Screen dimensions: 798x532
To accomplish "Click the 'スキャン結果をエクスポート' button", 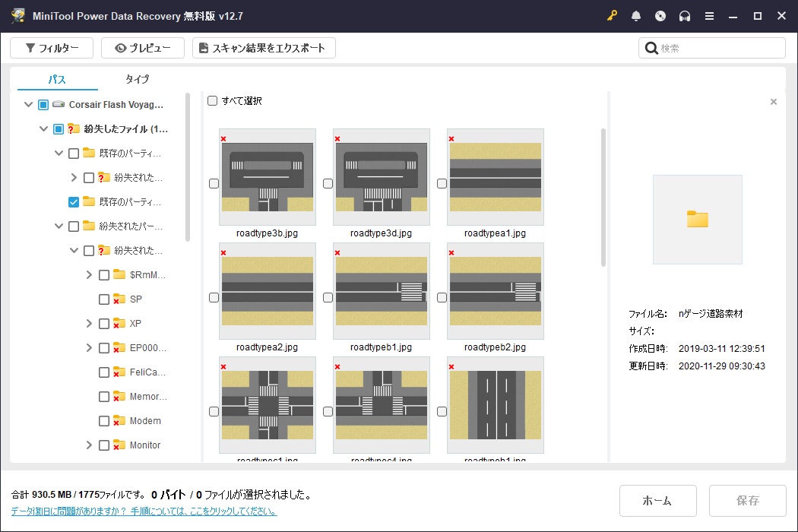I will pyautogui.click(x=264, y=48).
